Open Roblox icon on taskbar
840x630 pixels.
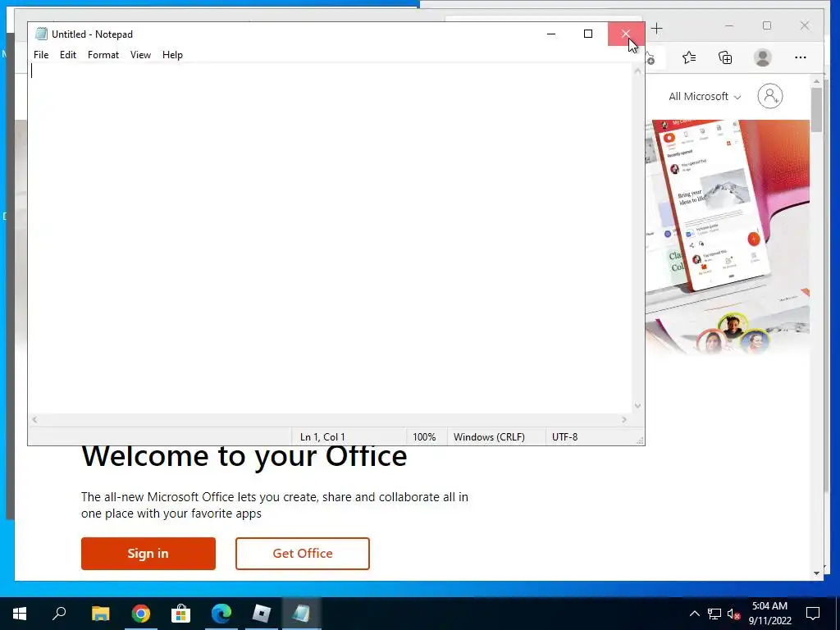click(x=262, y=614)
